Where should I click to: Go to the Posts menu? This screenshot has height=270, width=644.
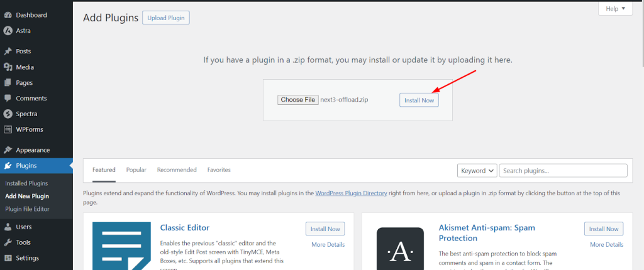click(23, 51)
